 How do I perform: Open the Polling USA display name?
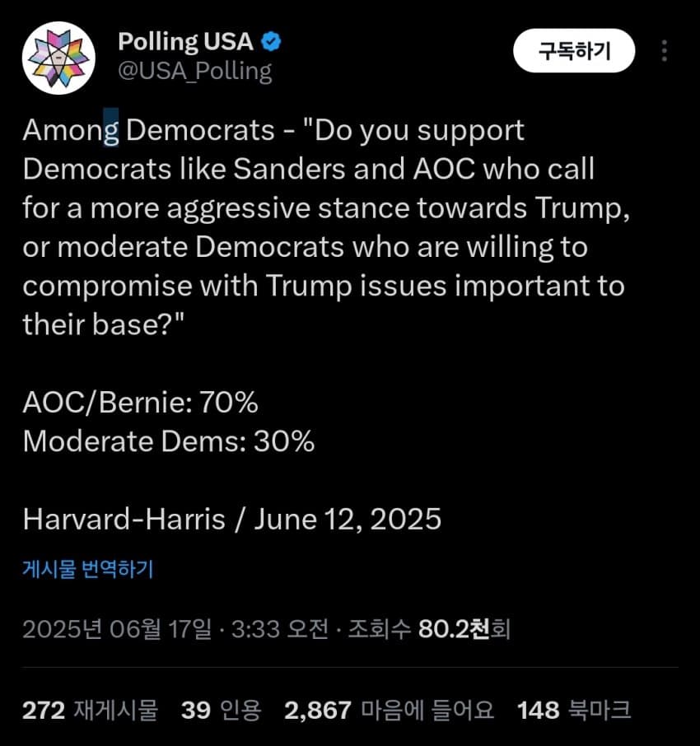click(185, 42)
